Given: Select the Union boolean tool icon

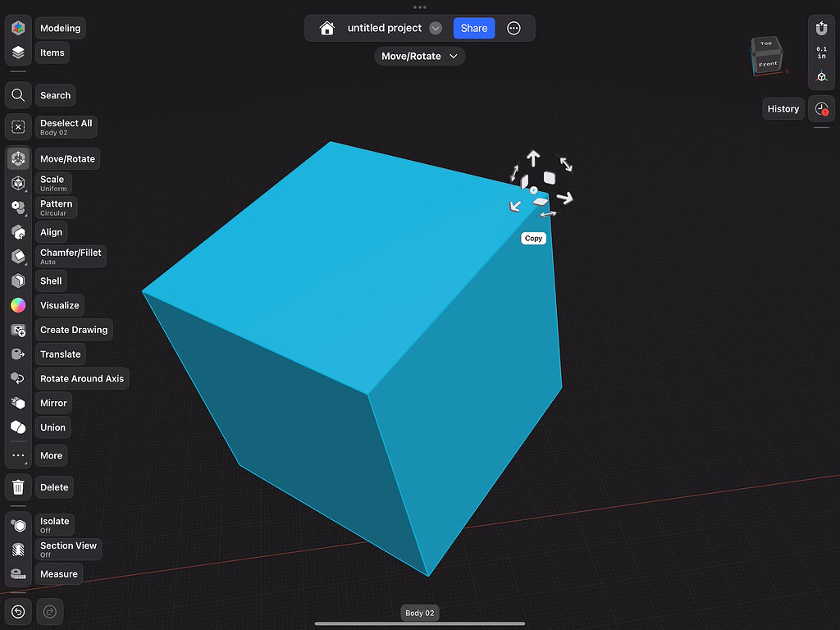Looking at the screenshot, I should (17, 427).
